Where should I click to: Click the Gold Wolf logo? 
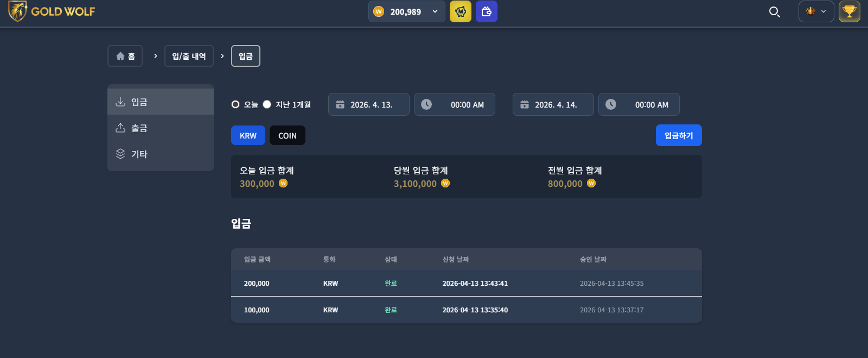tap(52, 11)
